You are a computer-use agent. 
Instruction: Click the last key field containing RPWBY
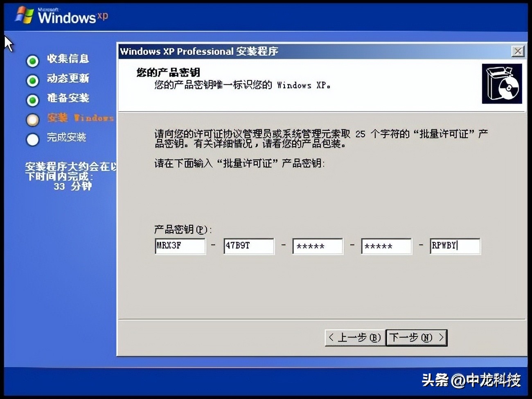point(455,246)
